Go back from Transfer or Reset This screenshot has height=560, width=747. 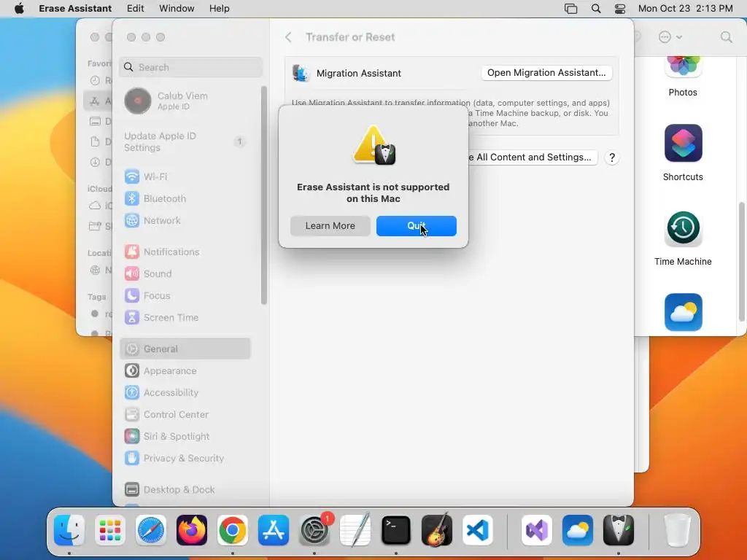pyautogui.click(x=288, y=37)
